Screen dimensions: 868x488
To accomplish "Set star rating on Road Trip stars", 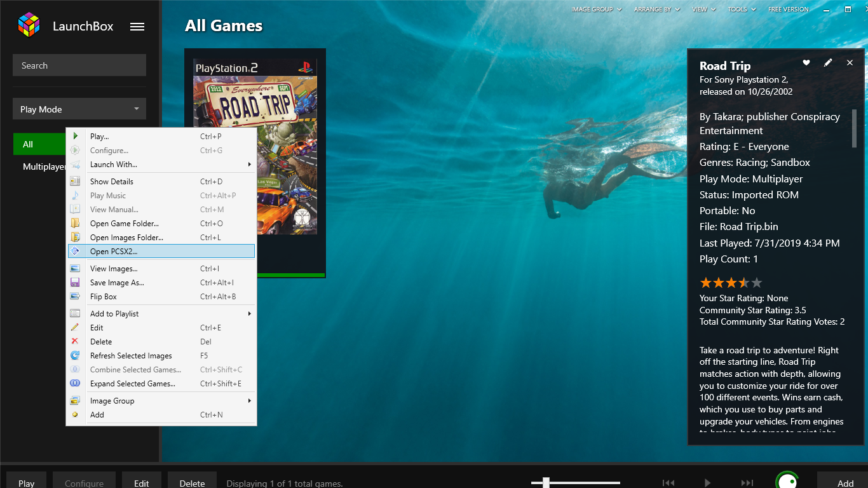I will point(731,283).
